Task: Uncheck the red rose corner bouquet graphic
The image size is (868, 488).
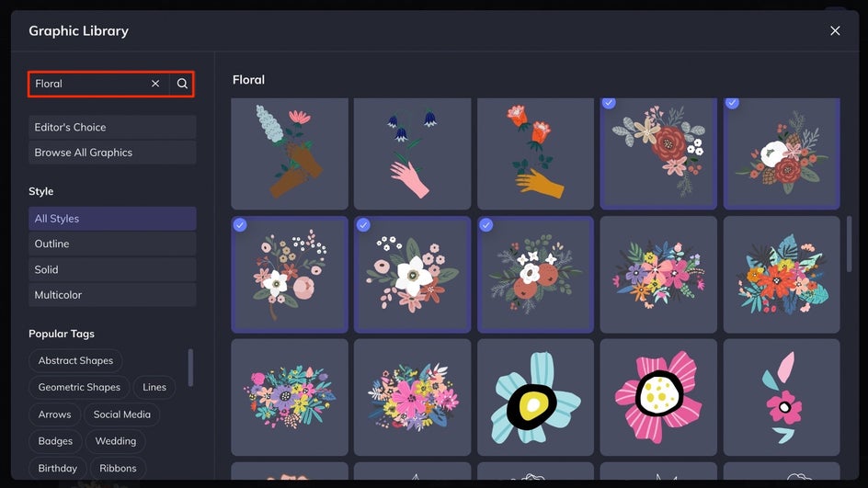Action: click(658, 153)
